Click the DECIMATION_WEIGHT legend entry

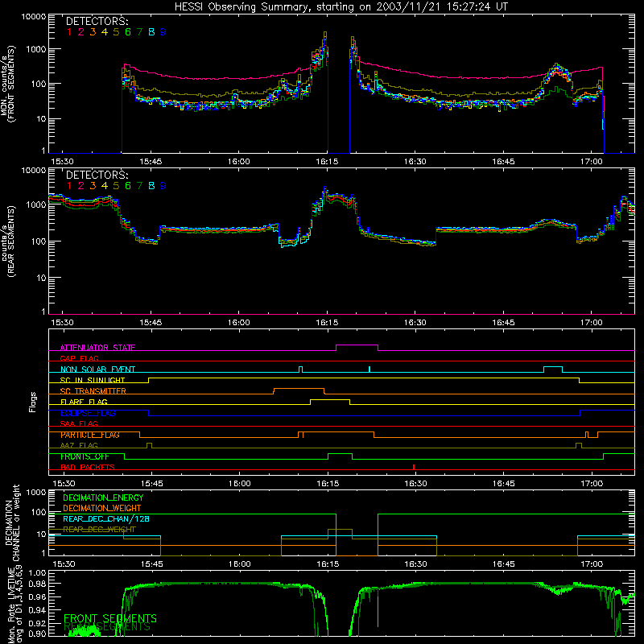coord(102,509)
